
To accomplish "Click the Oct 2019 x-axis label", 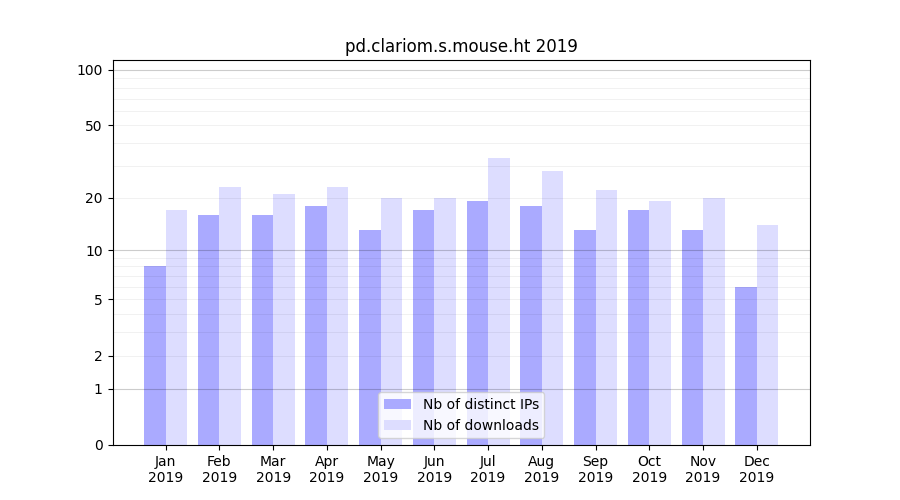I will coord(649,469).
